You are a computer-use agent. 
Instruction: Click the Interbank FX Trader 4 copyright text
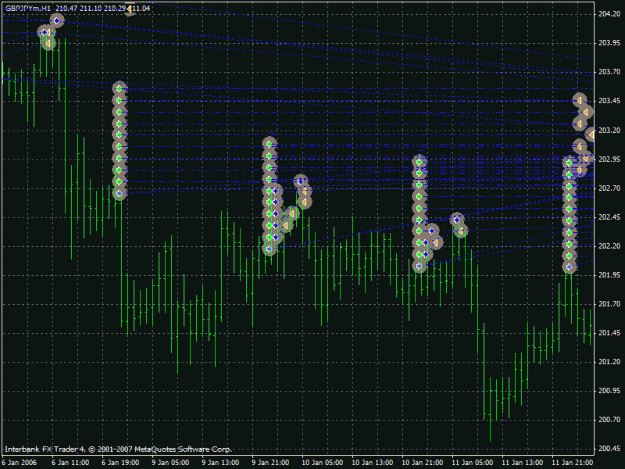point(118,449)
